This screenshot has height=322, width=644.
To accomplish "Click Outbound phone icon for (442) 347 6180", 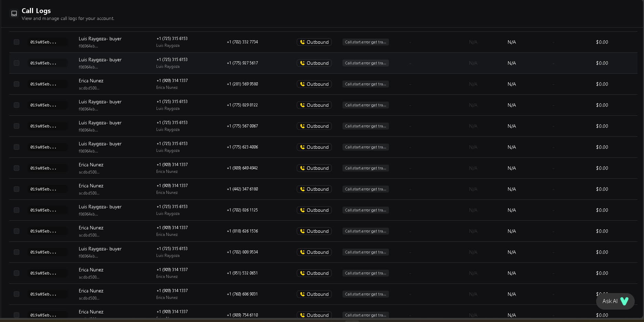I will coord(303,189).
